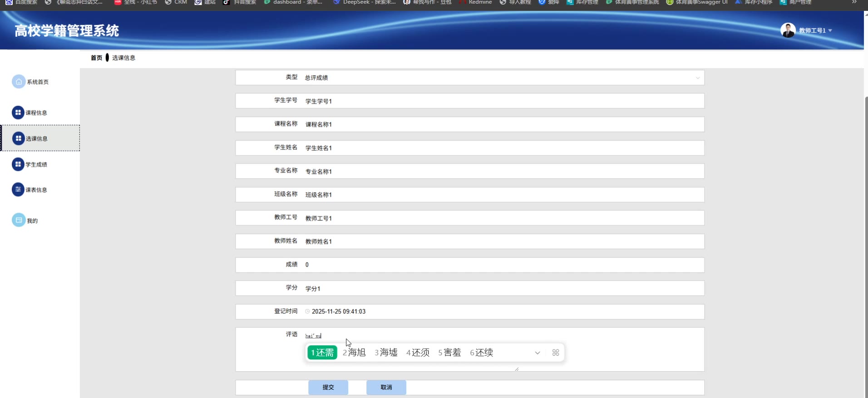
Task: Click the clock icon in the 登记时间 field
Action: [307, 312]
